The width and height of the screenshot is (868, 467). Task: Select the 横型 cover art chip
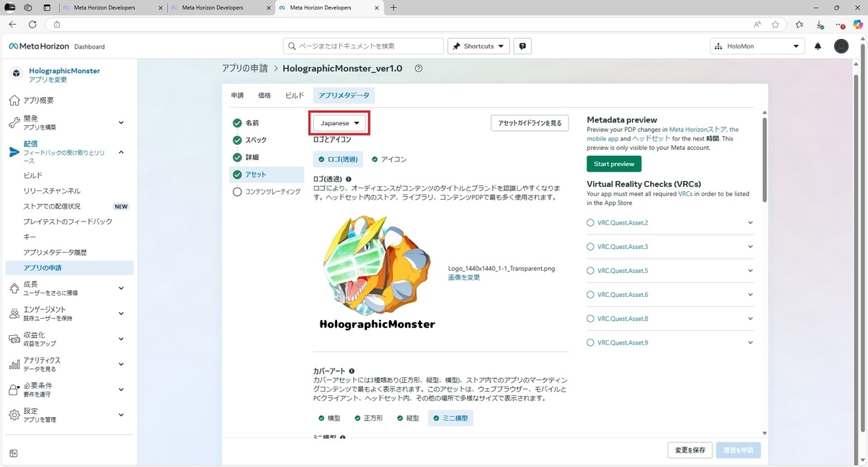pos(329,418)
